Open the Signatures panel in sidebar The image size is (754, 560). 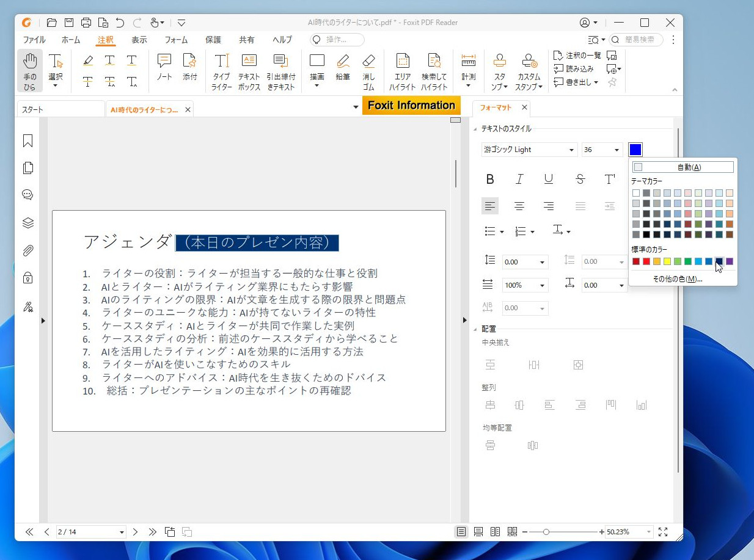(27, 306)
